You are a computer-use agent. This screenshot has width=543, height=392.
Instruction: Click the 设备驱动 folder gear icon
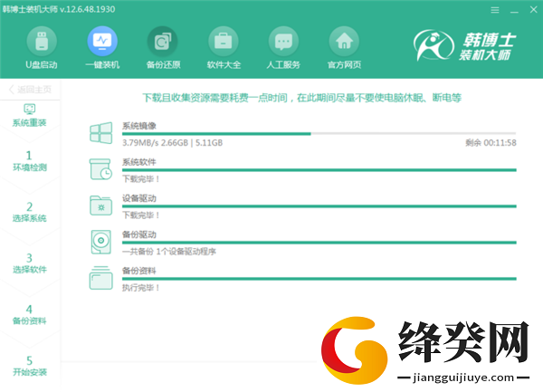100,206
